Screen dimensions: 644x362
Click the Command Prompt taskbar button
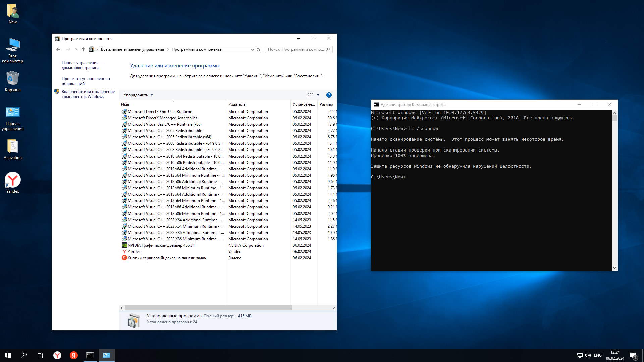pos(90,355)
